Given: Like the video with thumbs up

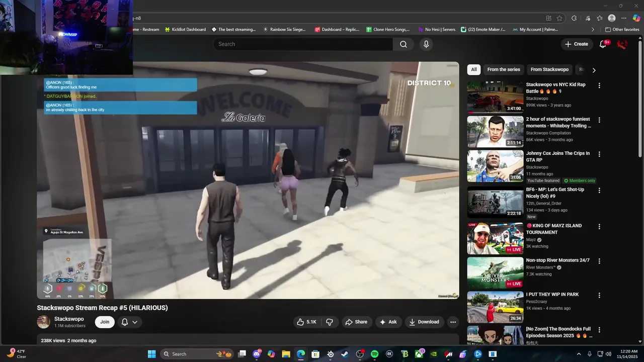Looking at the screenshot, I should [306, 322].
